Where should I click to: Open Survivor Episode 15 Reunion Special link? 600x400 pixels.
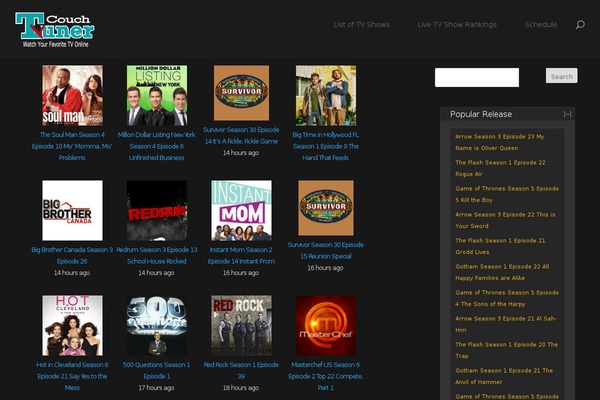(326, 250)
